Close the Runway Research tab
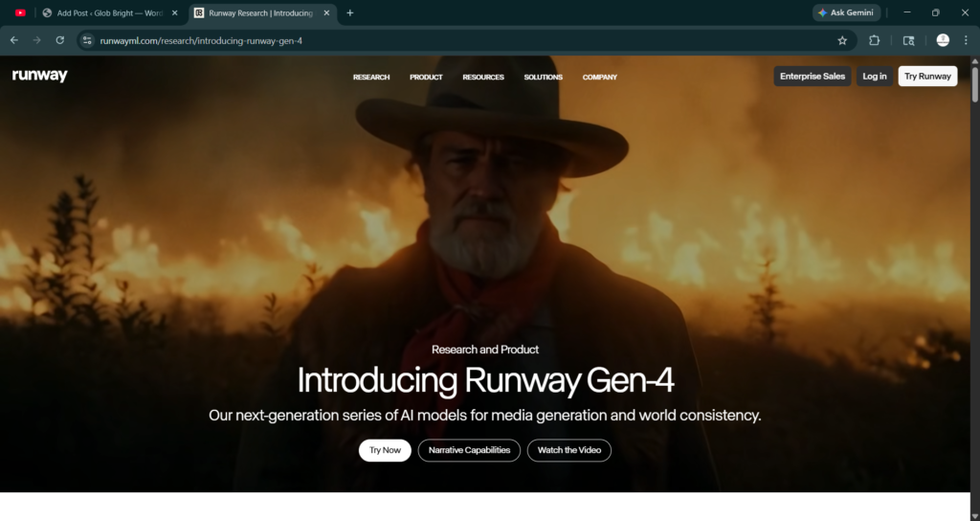 click(326, 13)
